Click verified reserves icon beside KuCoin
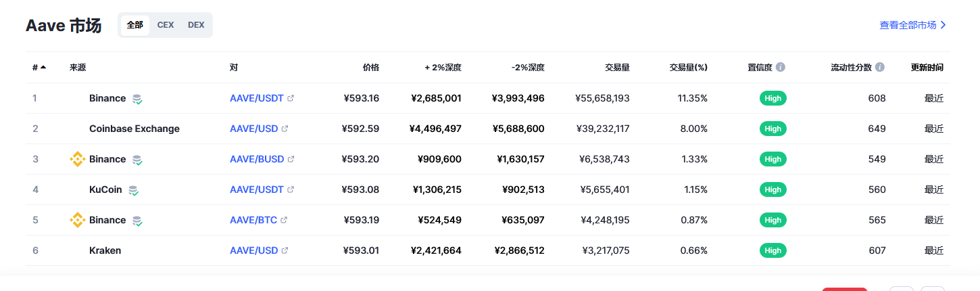 pyautogui.click(x=133, y=190)
